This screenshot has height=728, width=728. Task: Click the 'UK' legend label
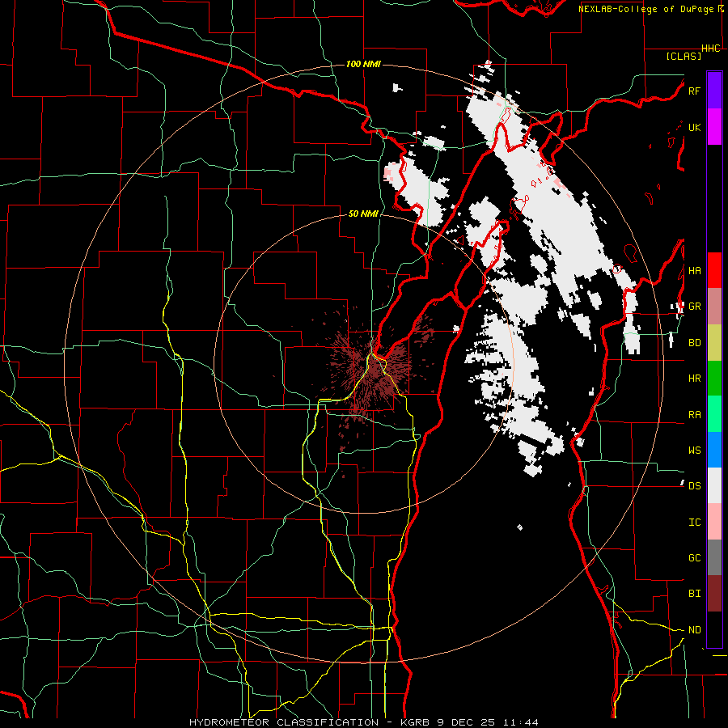[x=694, y=127]
